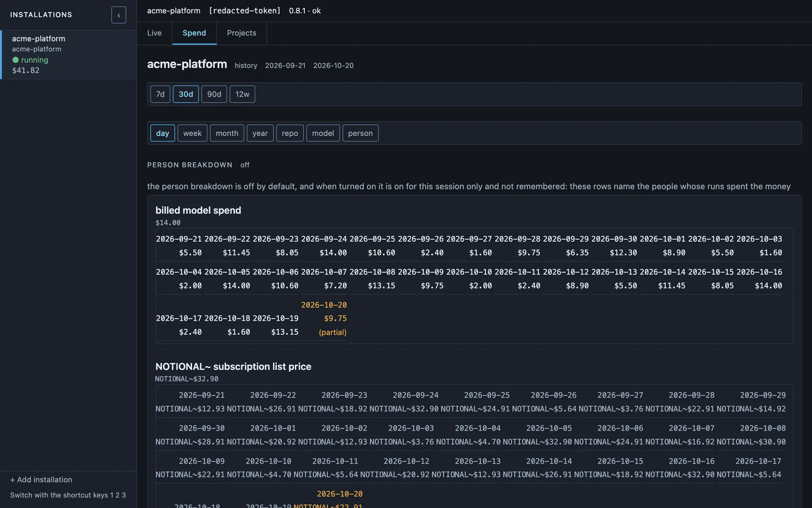Group spend by day
The height and width of the screenshot is (508, 812).
(162, 133)
